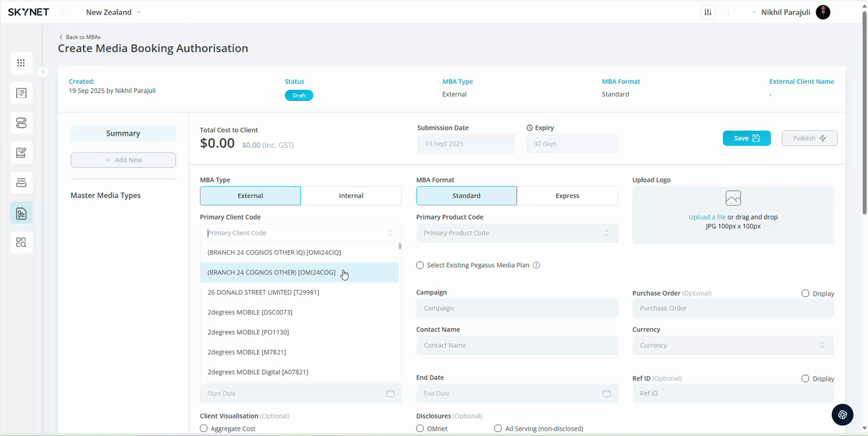Viewport: 868px width, 436px height.
Task: Click the document list sidebar icon
Action: (x=21, y=93)
